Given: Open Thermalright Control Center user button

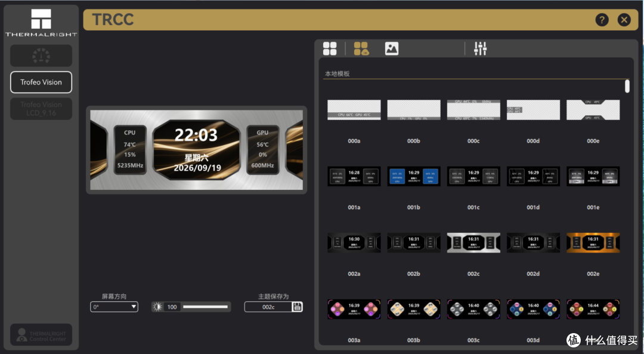Looking at the screenshot, I should 41,335.
